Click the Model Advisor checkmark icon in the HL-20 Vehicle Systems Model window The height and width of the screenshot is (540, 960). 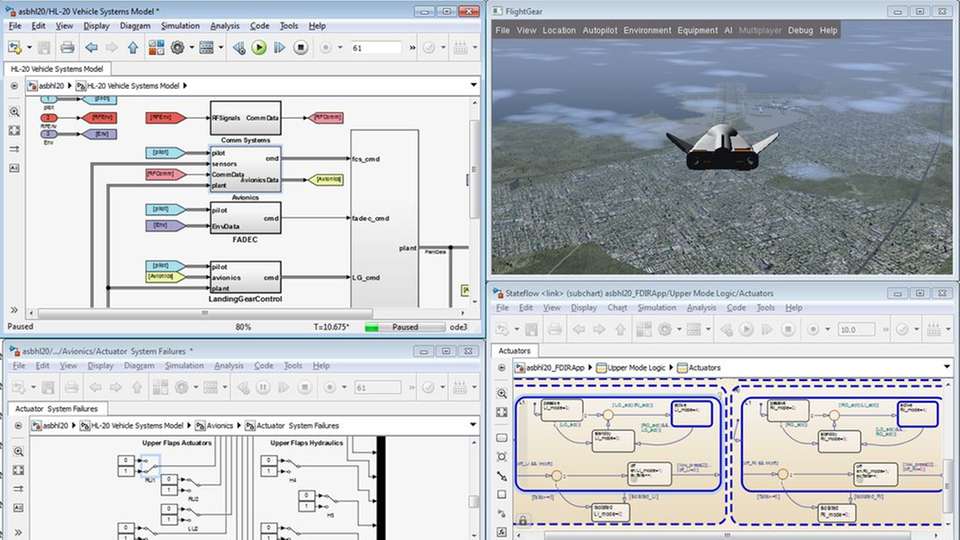coord(429,47)
